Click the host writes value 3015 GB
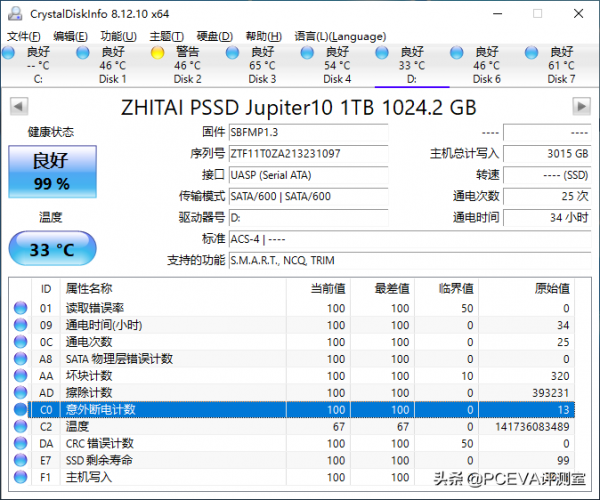Image resolution: width=600 pixels, height=500 pixels. [x=547, y=154]
